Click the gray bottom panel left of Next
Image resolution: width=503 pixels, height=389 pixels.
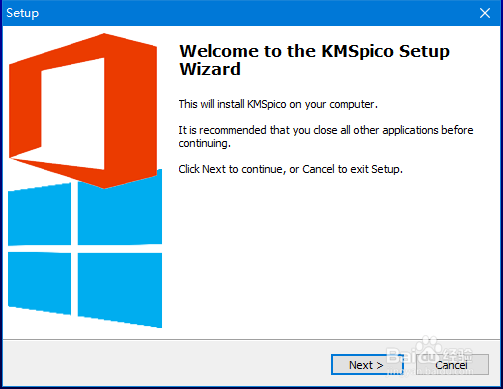[x=167, y=364]
